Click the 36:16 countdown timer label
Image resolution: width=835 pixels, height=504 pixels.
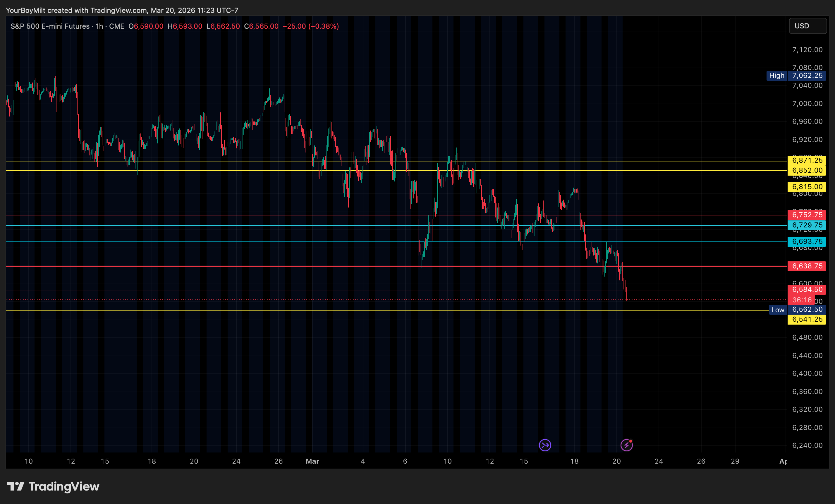(x=801, y=300)
